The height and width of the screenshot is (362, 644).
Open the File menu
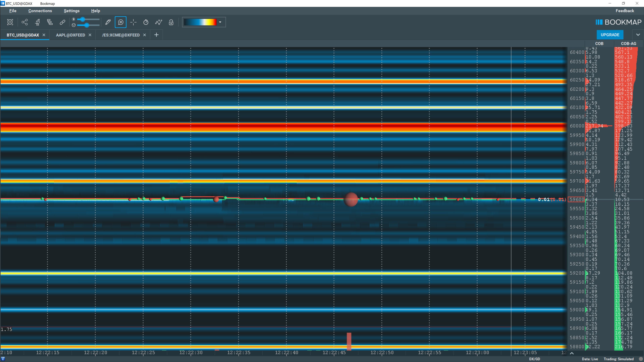click(x=13, y=11)
